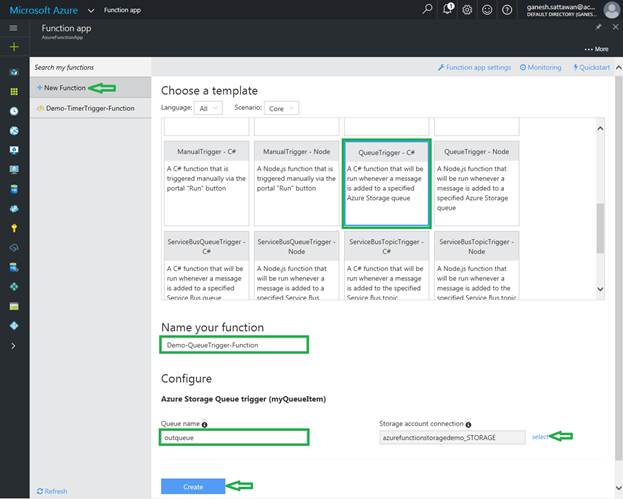Screen dimensions: 623x499
Task: Click the Create button
Action: [193, 486]
